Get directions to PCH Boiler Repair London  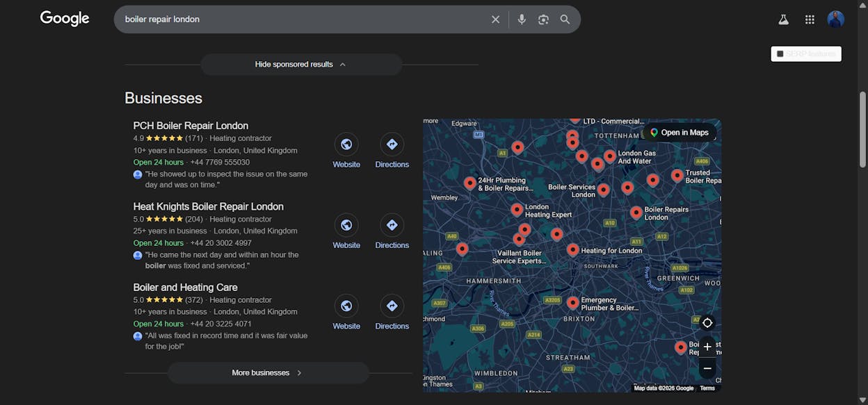(392, 151)
